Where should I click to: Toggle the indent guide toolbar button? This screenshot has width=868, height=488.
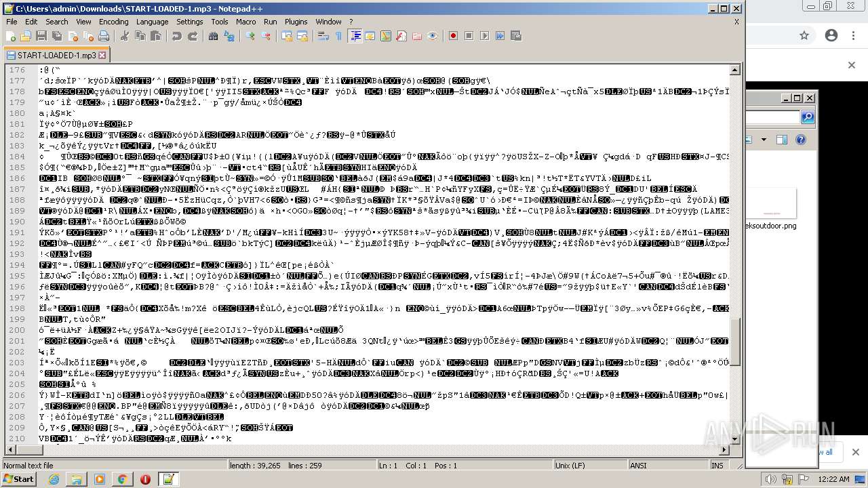(355, 36)
